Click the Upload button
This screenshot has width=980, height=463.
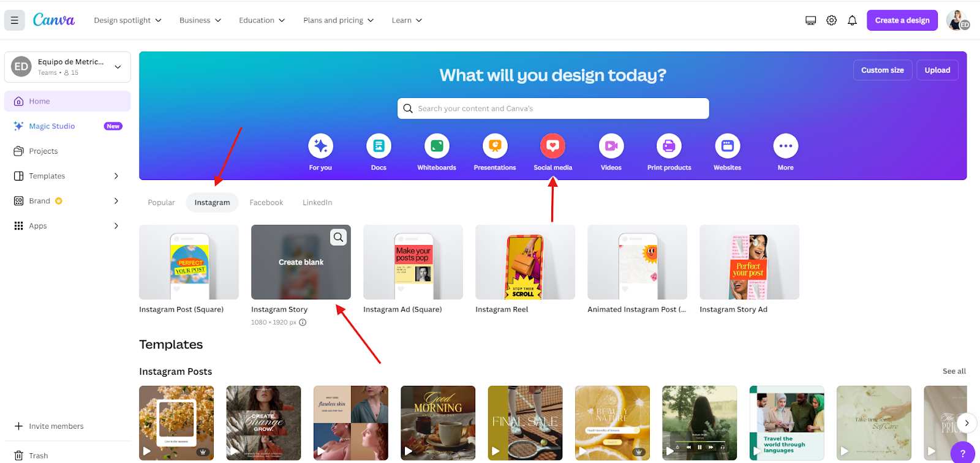pyautogui.click(x=937, y=70)
